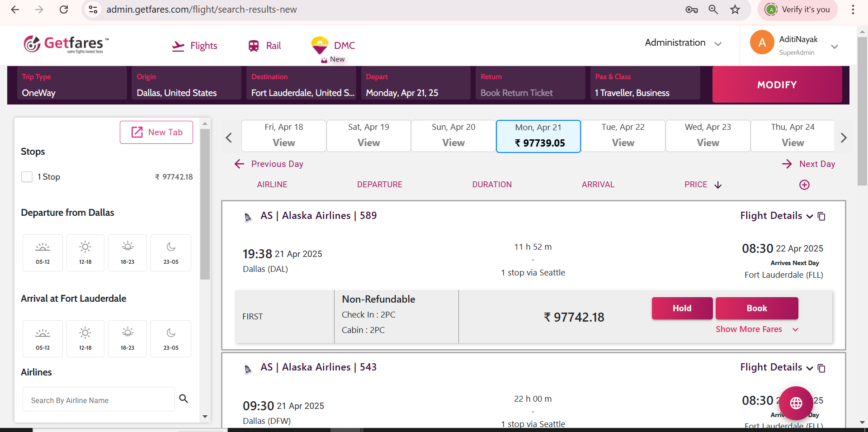Bookmark this page with the star icon
This screenshot has width=868, height=432.
(x=735, y=9)
